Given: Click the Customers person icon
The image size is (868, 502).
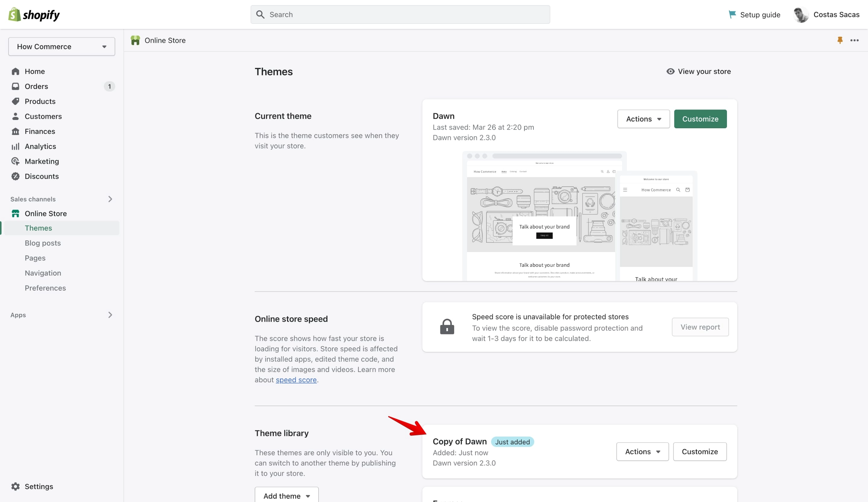Looking at the screenshot, I should (15, 116).
